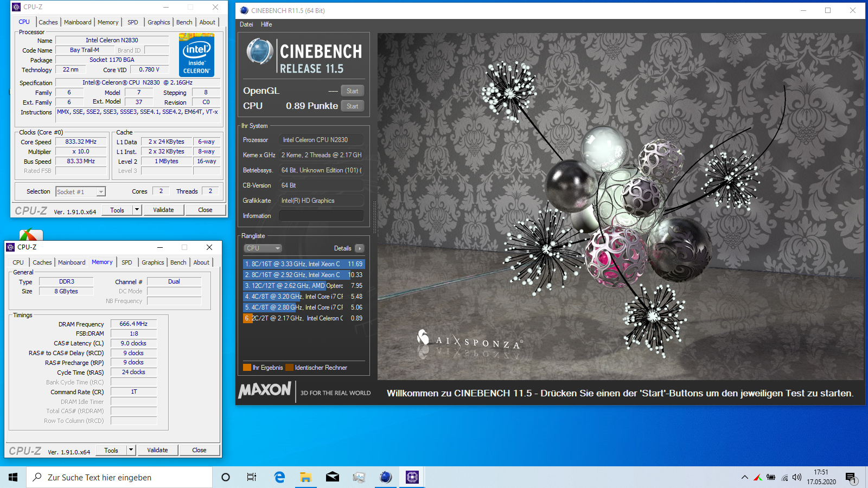Open network Wi-Fi icon in tray

pyautogui.click(x=784, y=477)
